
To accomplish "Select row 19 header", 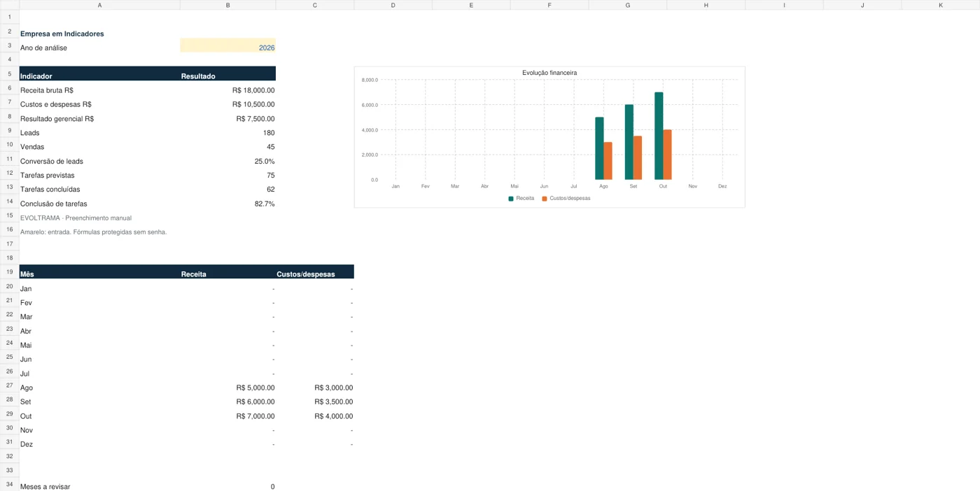I will pyautogui.click(x=9, y=271).
